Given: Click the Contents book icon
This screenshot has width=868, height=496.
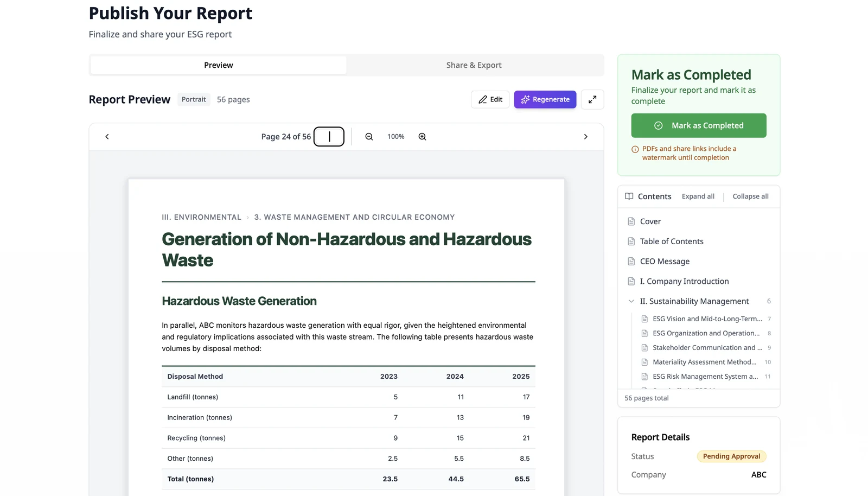Looking at the screenshot, I should 629,196.
